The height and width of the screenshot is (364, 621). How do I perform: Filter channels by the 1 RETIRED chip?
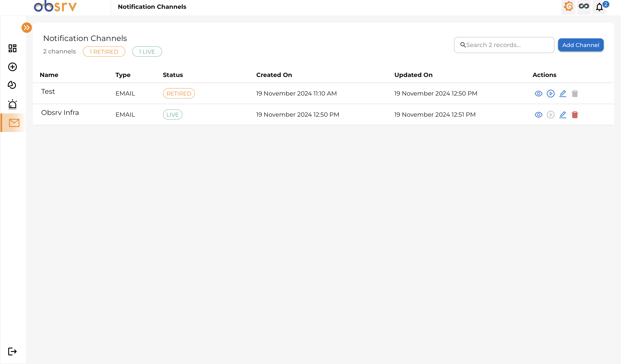(104, 52)
